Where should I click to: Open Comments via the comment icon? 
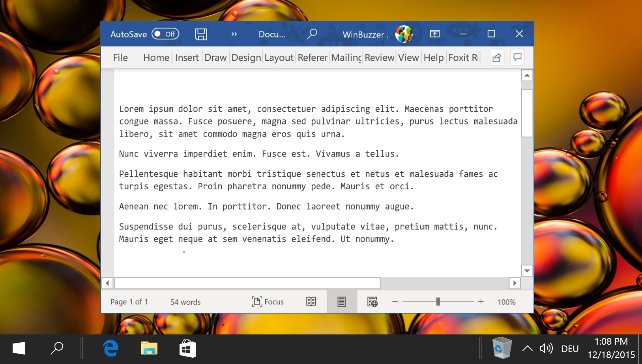pyautogui.click(x=517, y=57)
